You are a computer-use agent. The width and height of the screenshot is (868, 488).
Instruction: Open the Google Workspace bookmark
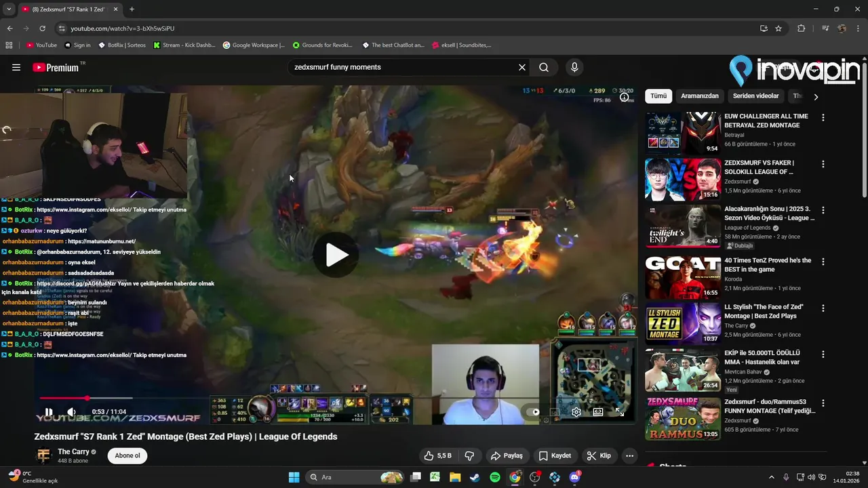point(254,45)
